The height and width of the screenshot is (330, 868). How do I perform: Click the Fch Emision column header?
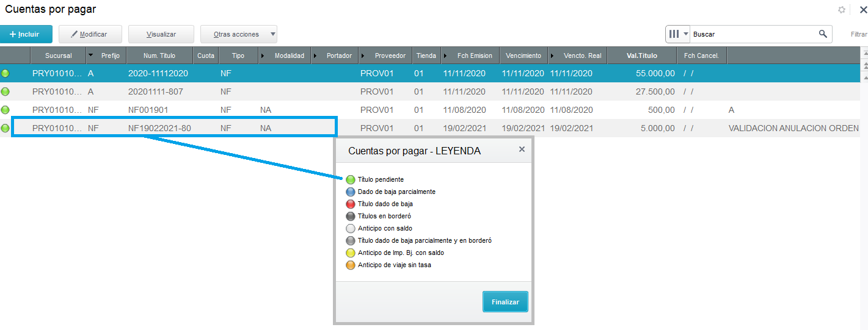(x=470, y=56)
